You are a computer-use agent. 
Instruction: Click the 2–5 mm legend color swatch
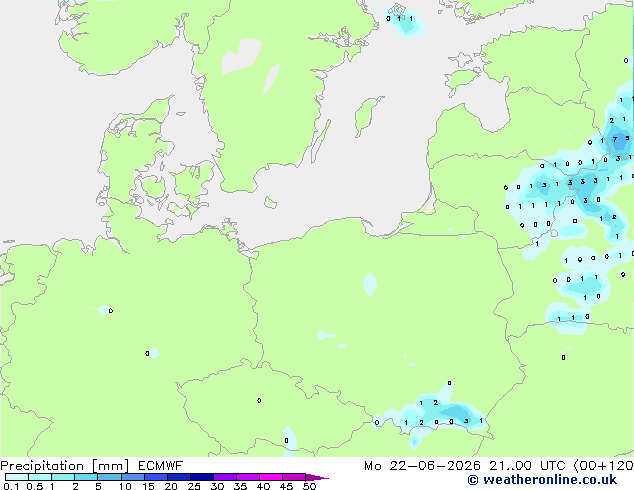pos(86,477)
